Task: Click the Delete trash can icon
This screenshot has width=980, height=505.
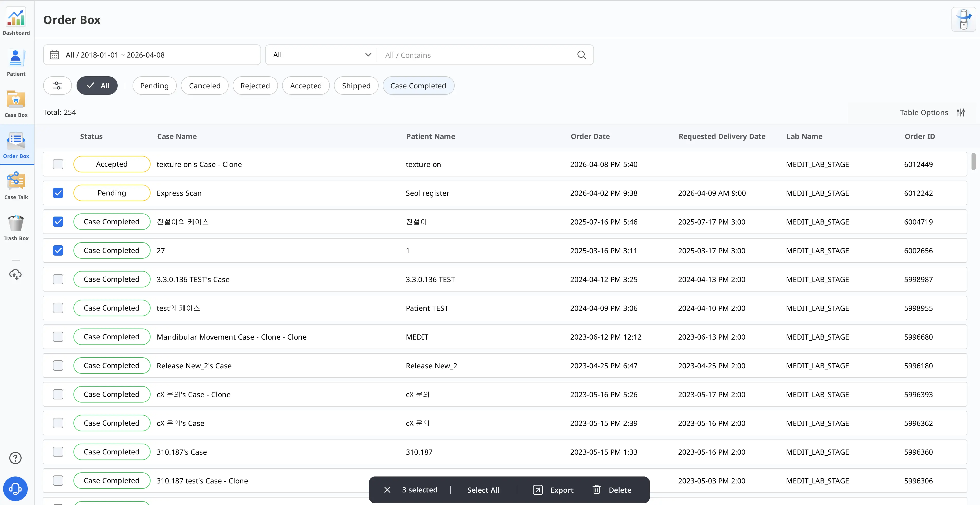Action: point(596,490)
